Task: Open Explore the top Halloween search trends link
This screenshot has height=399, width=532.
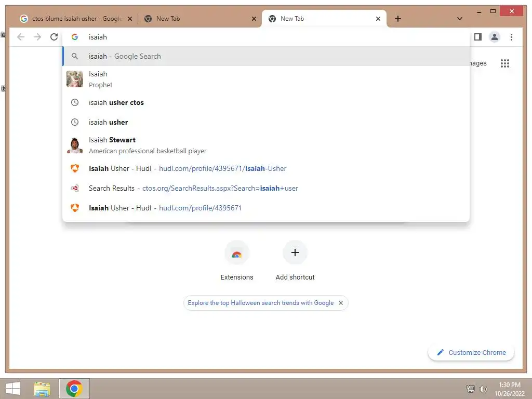Action: tap(261, 303)
